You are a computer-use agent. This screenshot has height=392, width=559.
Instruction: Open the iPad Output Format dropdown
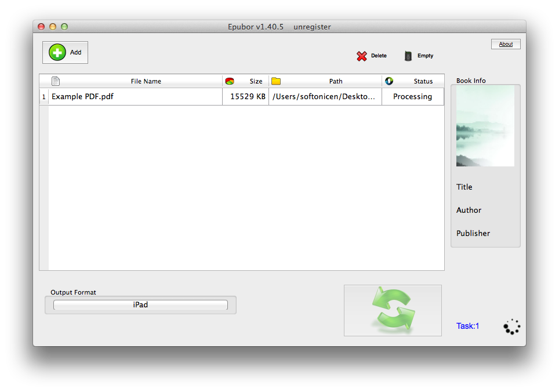[140, 305]
